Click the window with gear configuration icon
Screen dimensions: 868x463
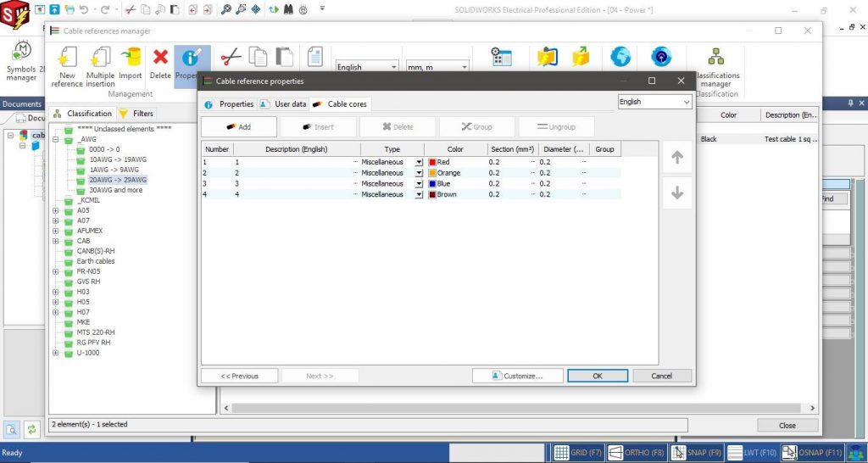pyautogui.click(x=502, y=57)
